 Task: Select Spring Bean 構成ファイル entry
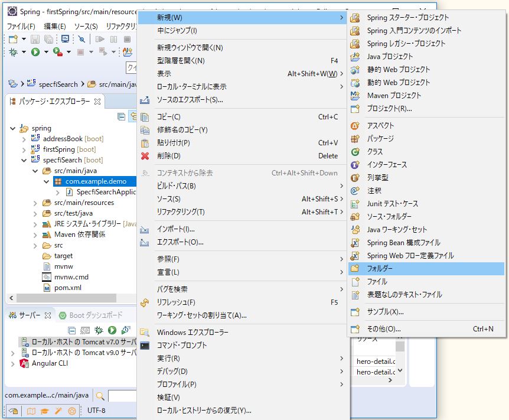click(426, 243)
